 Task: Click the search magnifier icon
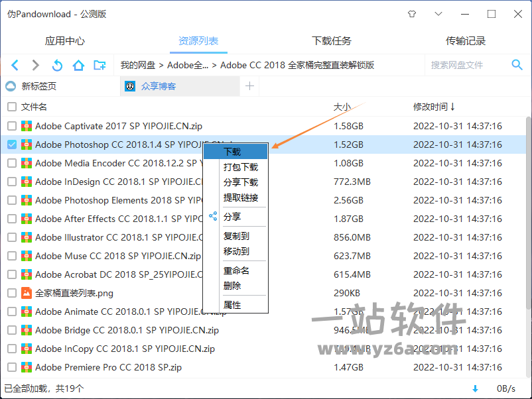[517, 64]
